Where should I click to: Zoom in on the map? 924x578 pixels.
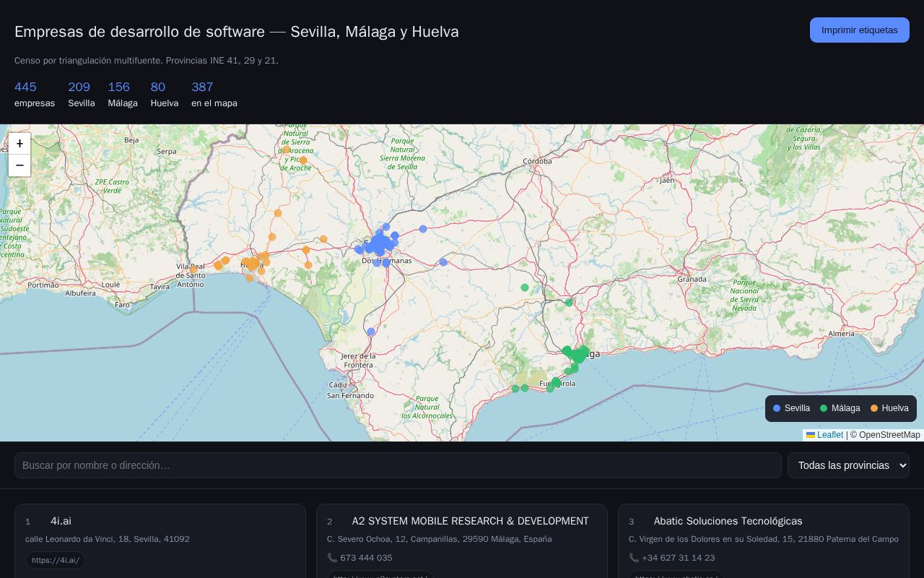tap(19, 144)
